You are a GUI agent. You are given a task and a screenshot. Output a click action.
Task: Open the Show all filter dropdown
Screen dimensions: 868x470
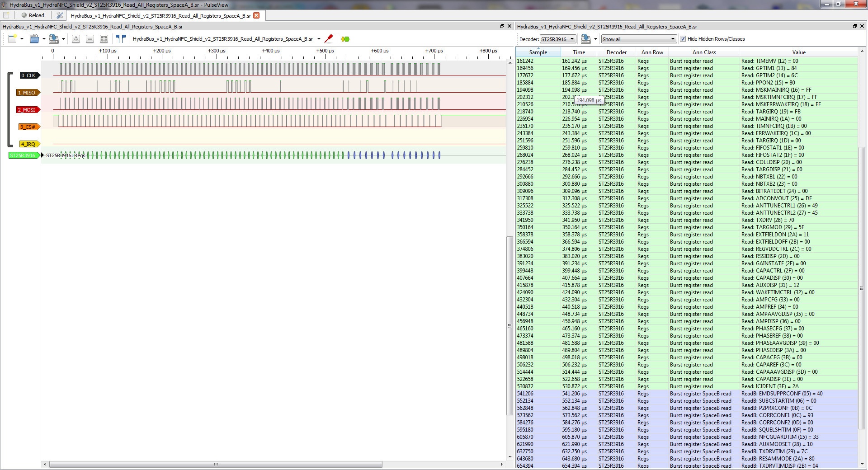(x=639, y=39)
